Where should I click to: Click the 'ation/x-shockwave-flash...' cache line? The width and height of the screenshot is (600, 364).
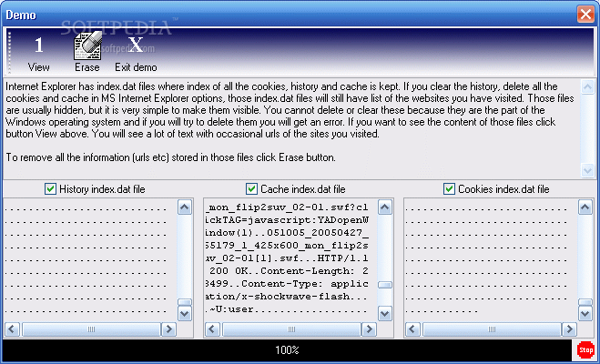tap(287, 297)
